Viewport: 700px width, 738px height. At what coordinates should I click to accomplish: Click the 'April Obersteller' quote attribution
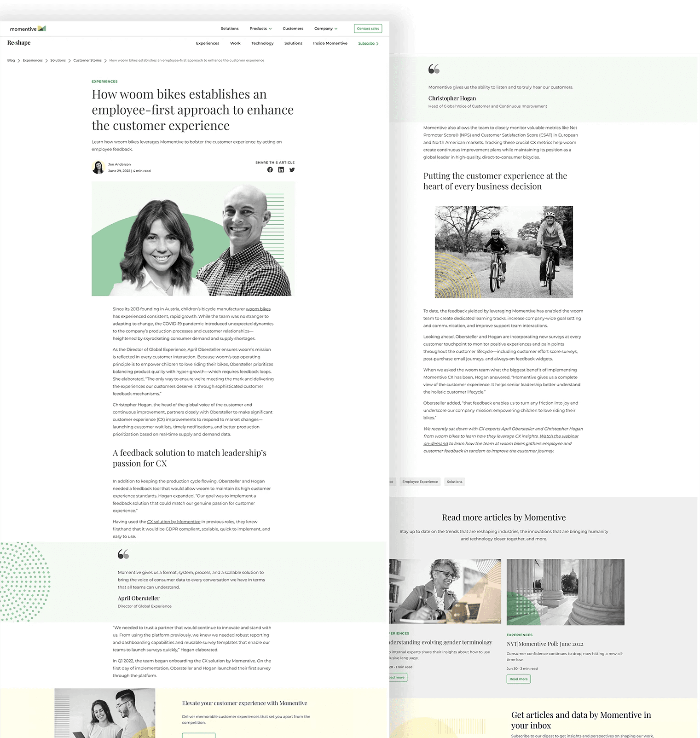tap(139, 598)
